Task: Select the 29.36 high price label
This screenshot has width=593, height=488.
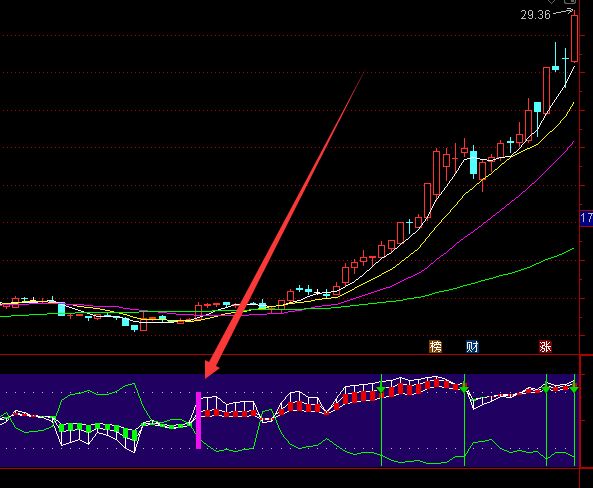Action: click(x=535, y=15)
